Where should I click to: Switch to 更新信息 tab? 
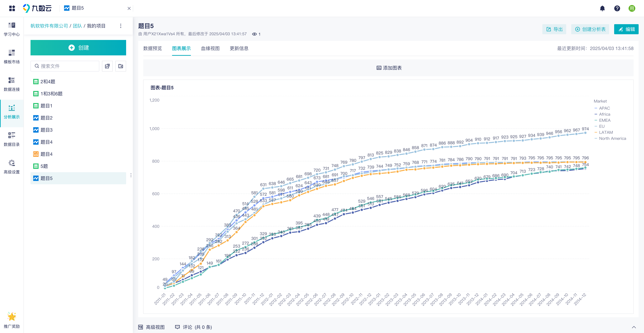click(x=239, y=48)
